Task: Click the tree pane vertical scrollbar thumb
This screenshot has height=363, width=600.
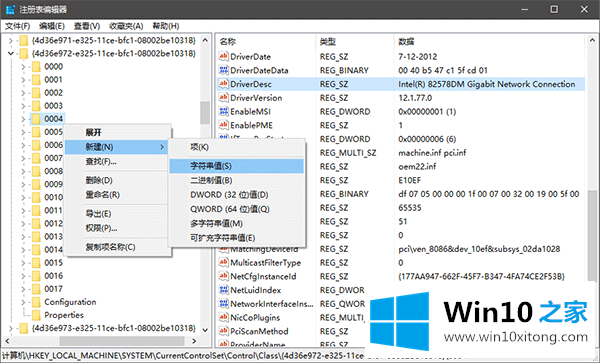Action: click(205, 112)
